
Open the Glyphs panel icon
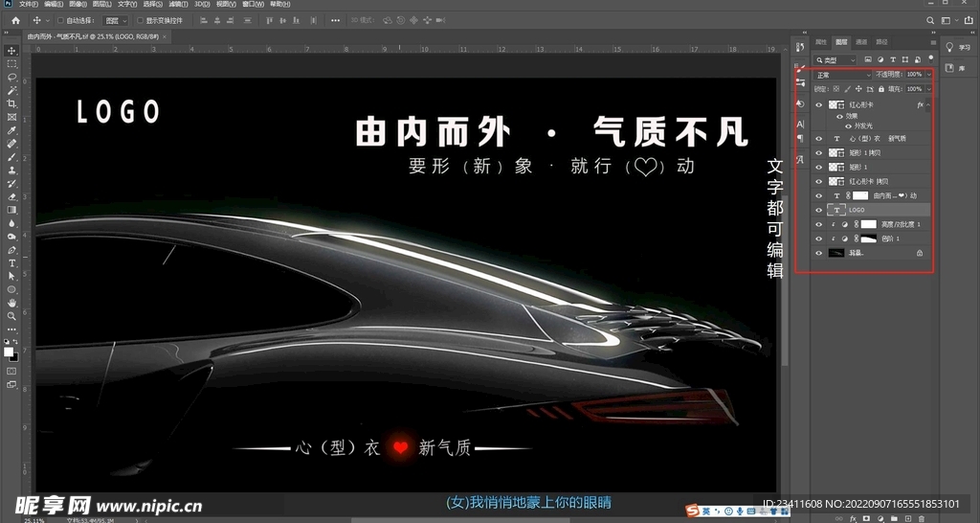click(x=801, y=160)
